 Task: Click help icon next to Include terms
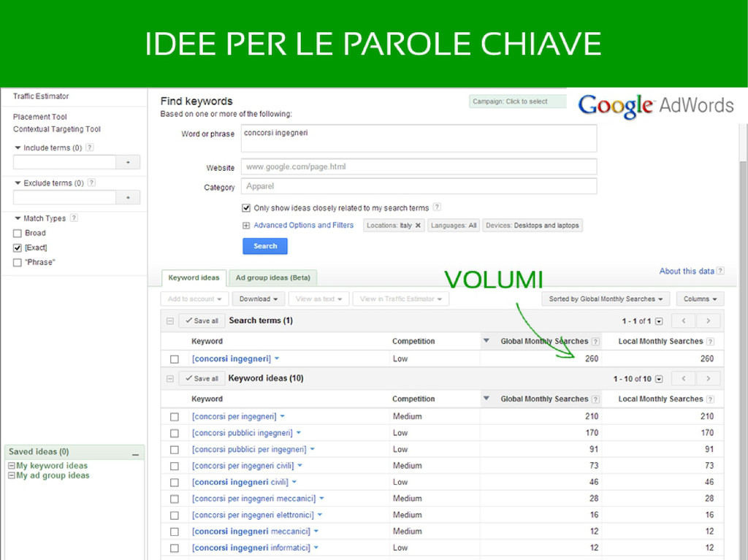click(x=89, y=147)
